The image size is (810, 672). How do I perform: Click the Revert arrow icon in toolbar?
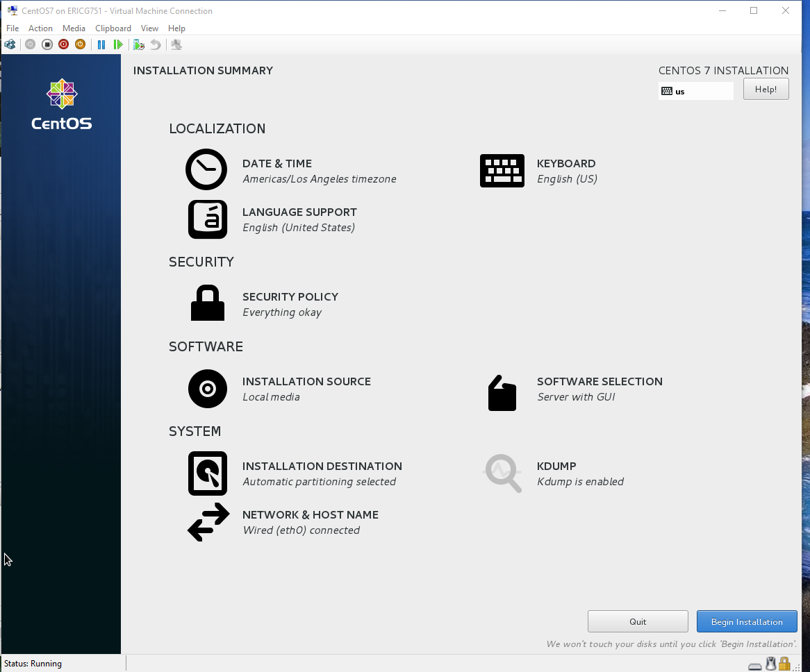(156, 45)
